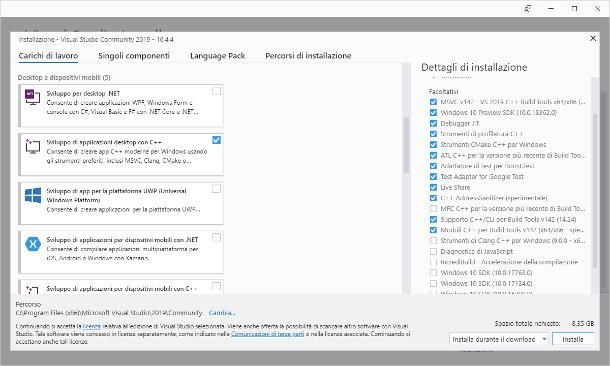
Task: Enable mobile development with C++ workload checkbox
Action: [x=216, y=287]
